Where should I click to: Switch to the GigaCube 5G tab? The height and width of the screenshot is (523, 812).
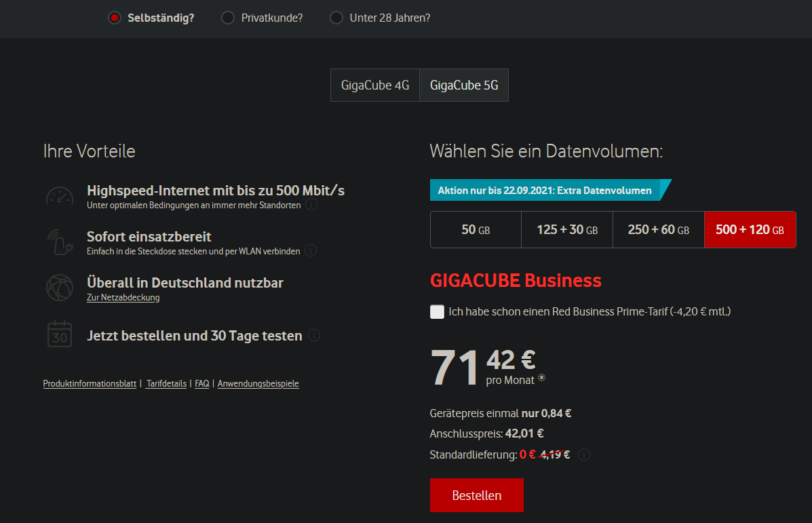click(x=464, y=85)
